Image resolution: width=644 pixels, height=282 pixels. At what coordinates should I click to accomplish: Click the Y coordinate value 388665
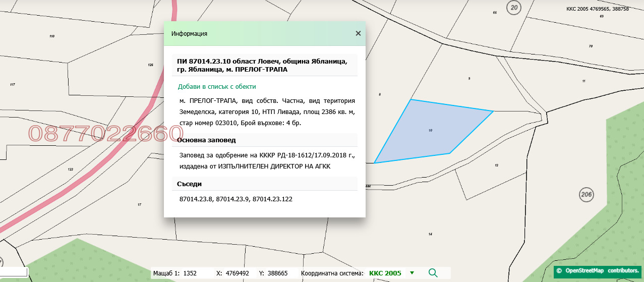(x=277, y=273)
